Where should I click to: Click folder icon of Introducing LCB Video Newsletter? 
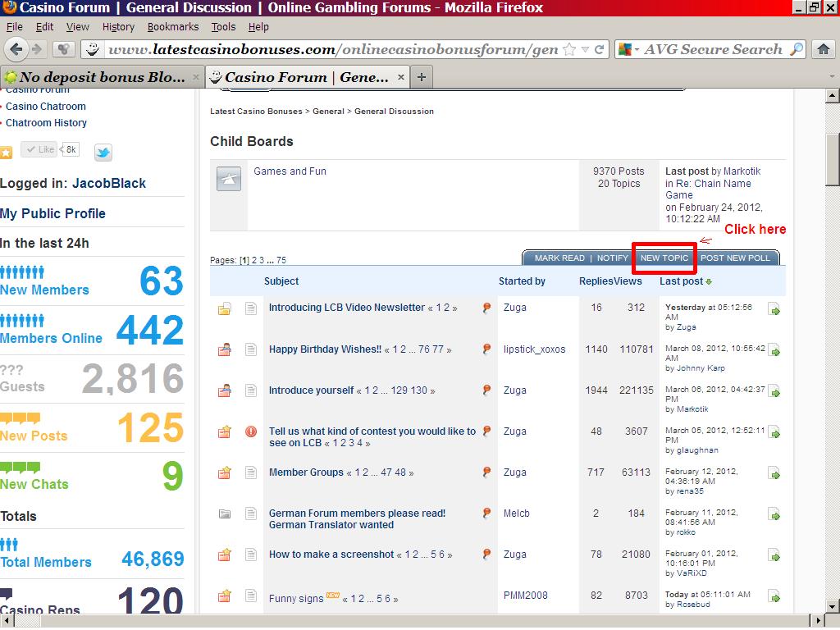[225, 308]
